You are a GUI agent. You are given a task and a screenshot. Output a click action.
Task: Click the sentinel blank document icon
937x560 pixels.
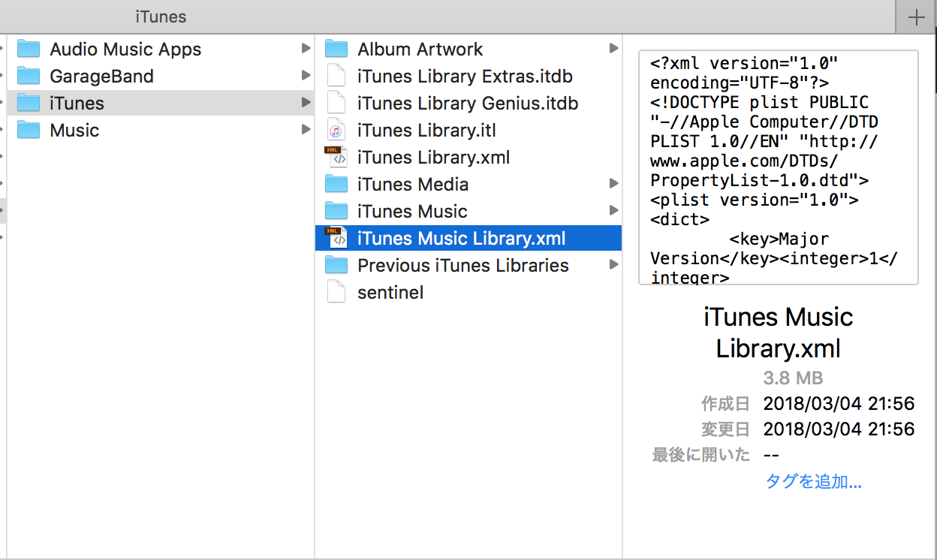pos(336,292)
